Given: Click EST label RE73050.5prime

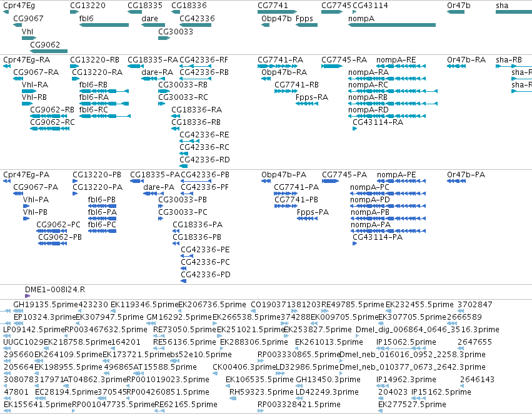Looking at the screenshot, I should point(184,330).
